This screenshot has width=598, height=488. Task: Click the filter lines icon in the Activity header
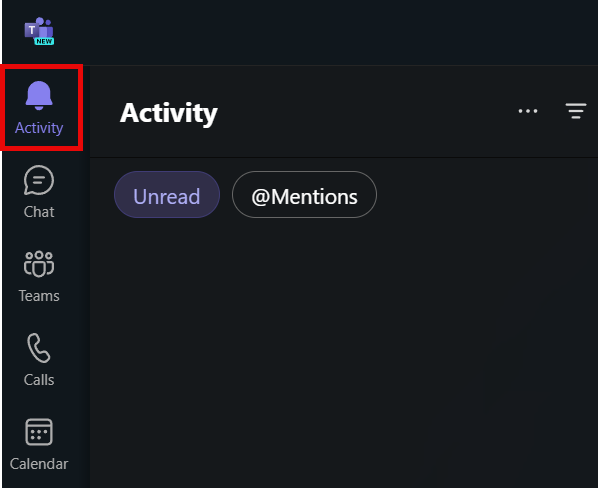coord(576,111)
